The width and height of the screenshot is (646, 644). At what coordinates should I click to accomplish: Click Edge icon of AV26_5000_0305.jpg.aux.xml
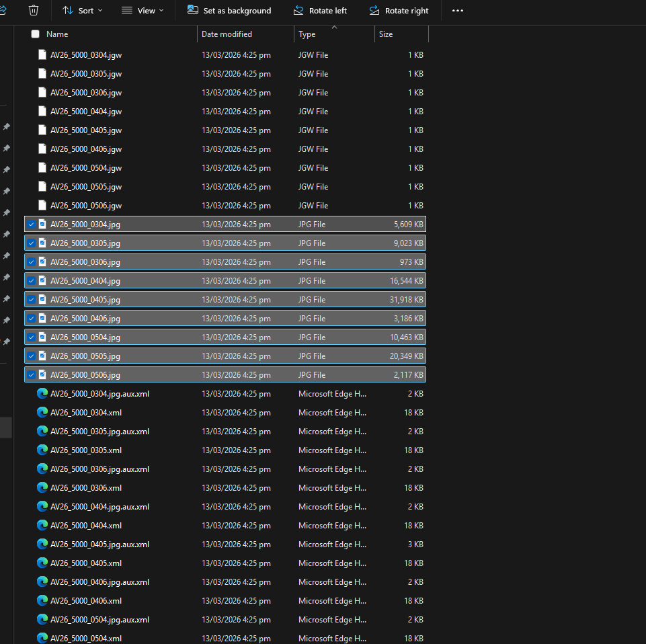[x=42, y=431]
